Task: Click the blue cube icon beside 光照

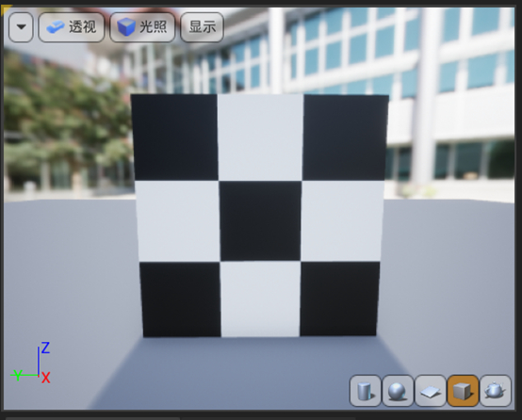Action: click(x=126, y=27)
